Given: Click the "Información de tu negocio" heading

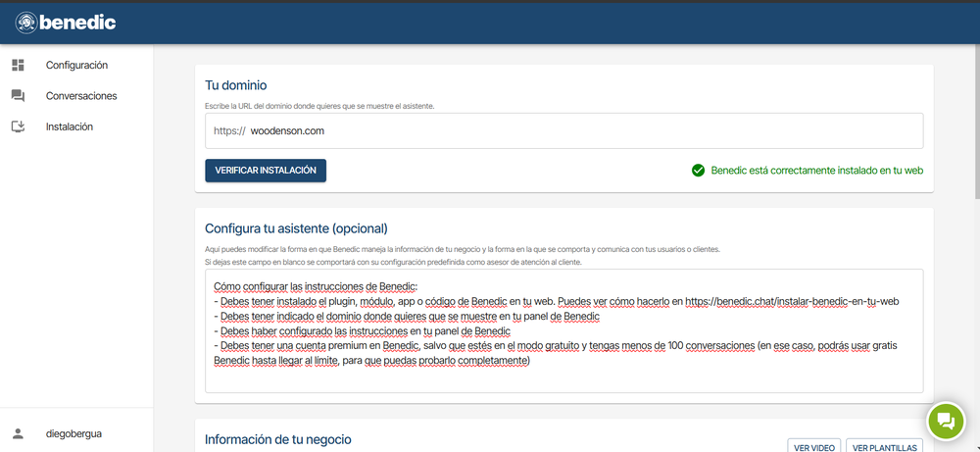Looking at the screenshot, I should (x=278, y=439).
